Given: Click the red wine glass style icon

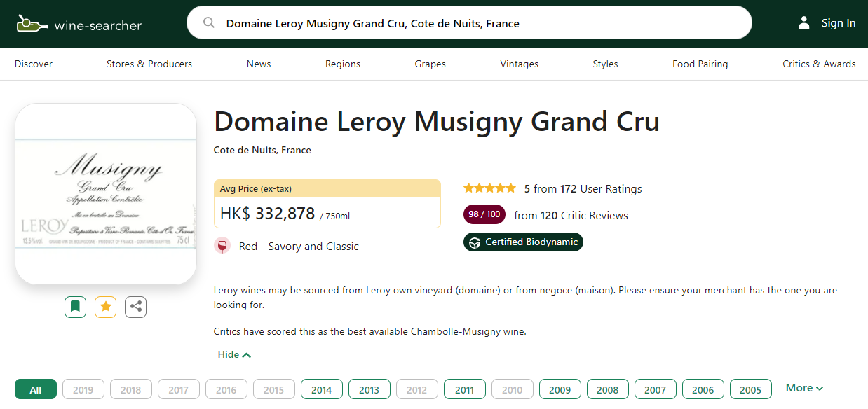Looking at the screenshot, I should pyautogui.click(x=222, y=247).
